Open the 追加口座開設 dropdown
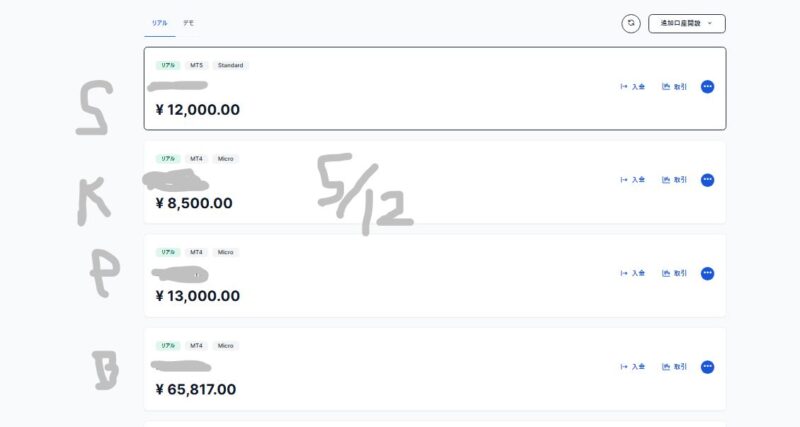800x427 pixels. tap(687, 23)
